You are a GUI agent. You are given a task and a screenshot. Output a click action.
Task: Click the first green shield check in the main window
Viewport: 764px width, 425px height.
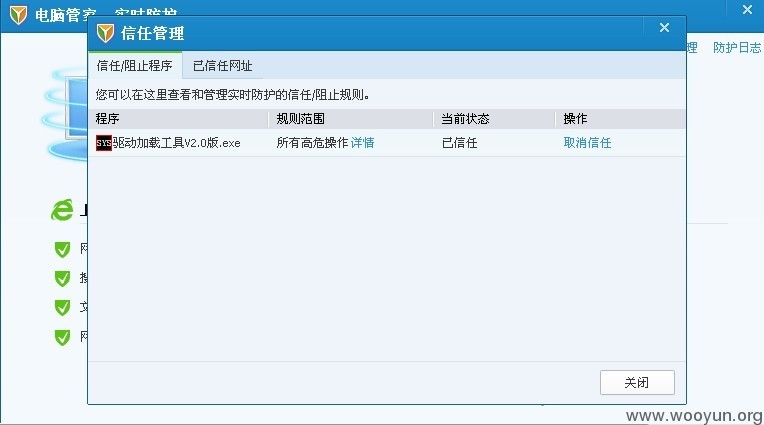point(62,249)
